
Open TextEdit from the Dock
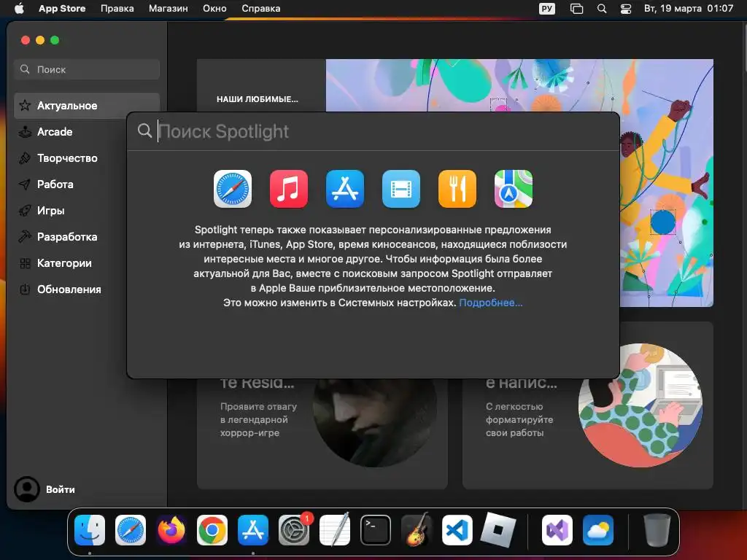334,530
